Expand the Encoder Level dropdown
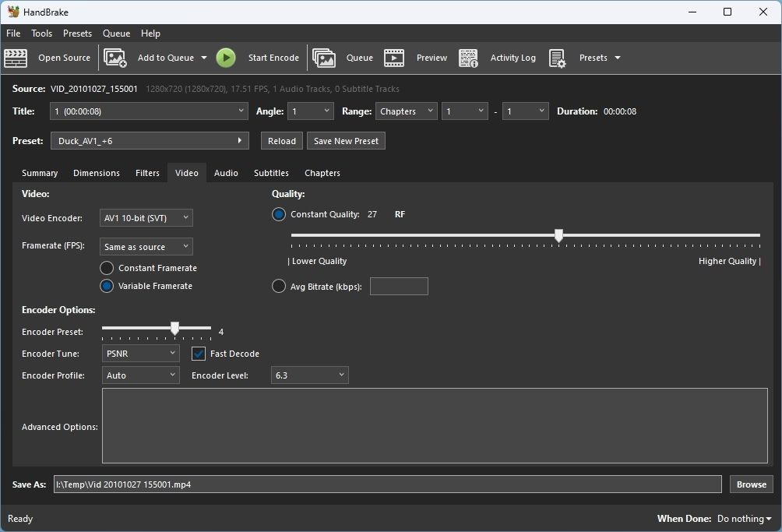This screenshot has height=532, width=782. (309, 375)
